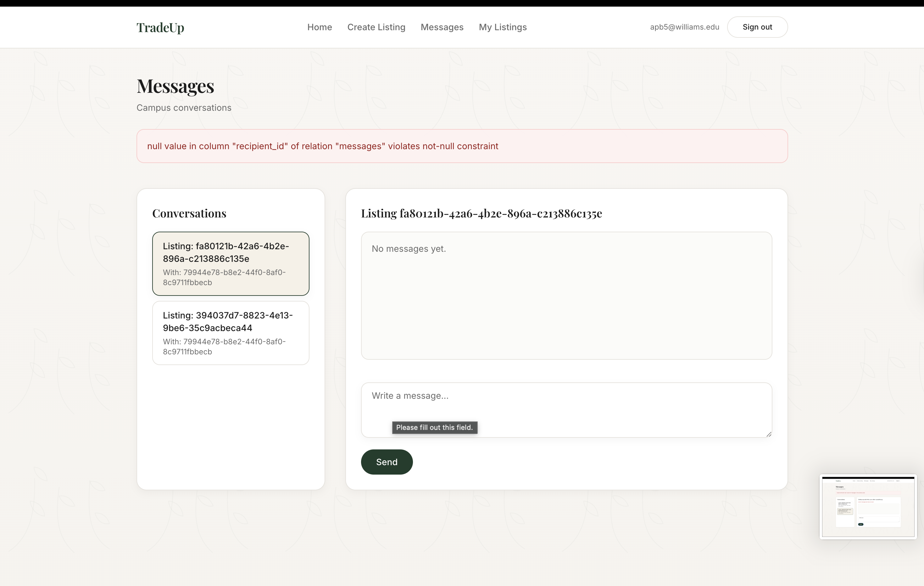Open the My Listings page
The height and width of the screenshot is (586, 924).
point(502,27)
